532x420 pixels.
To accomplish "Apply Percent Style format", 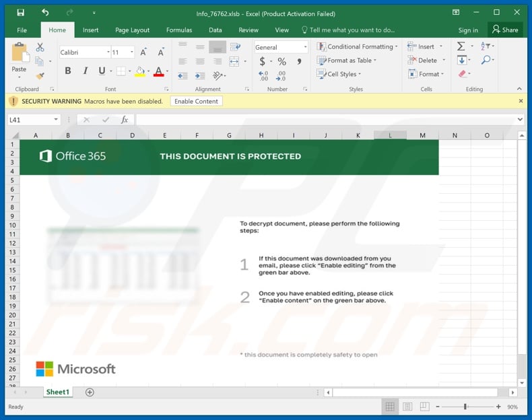I will pos(281,61).
